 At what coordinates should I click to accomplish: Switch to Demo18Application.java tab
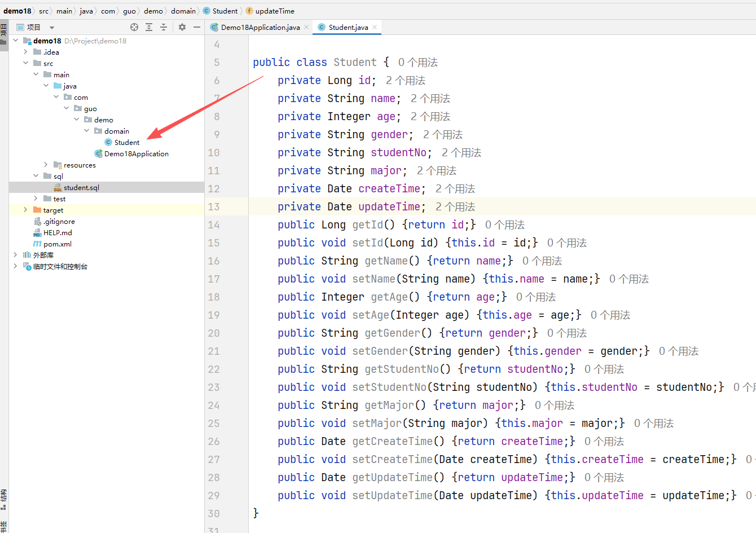coord(260,27)
